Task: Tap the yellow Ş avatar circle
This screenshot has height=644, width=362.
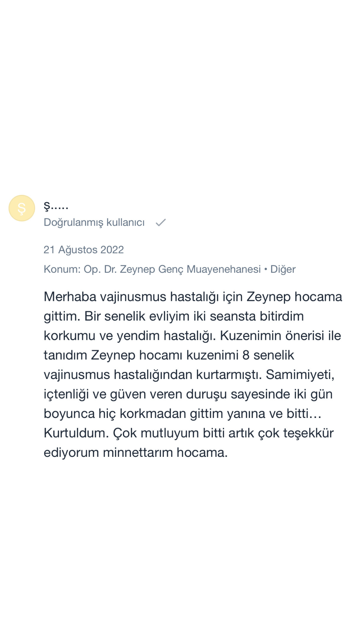Action: point(22,208)
